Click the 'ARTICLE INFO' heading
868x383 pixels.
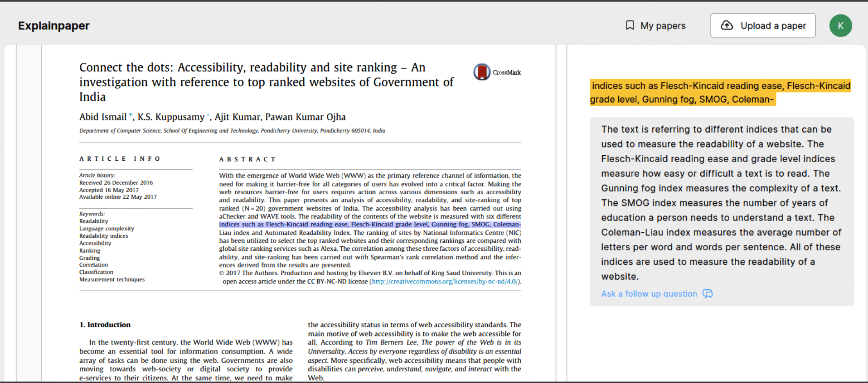pos(120,159)
